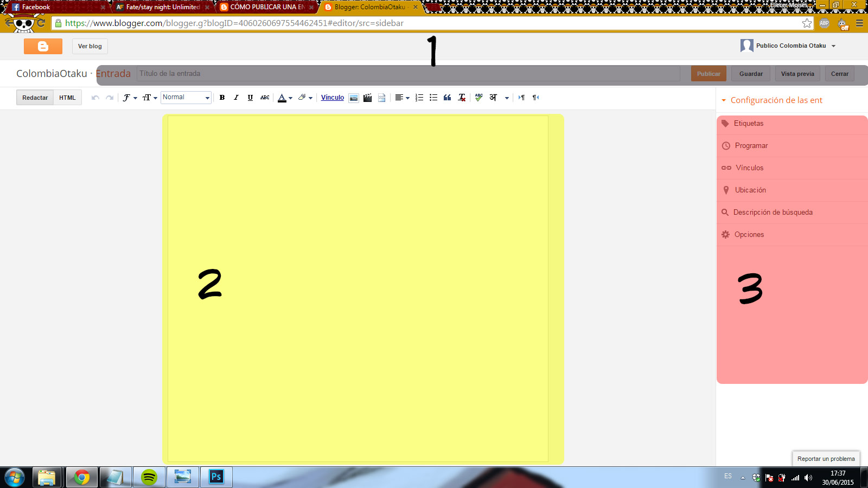
Task: Apply strikethrough formatting
Action: point(265,98)
